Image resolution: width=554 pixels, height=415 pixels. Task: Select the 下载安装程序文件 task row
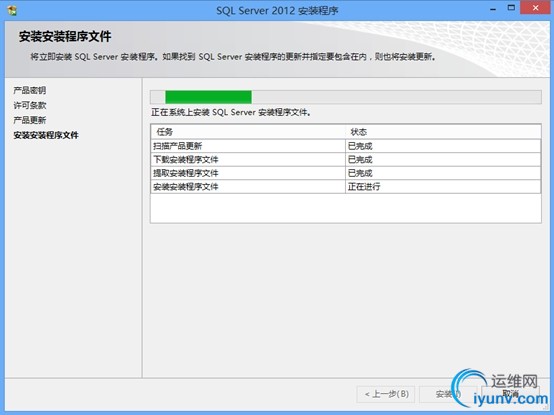point(346,160)
